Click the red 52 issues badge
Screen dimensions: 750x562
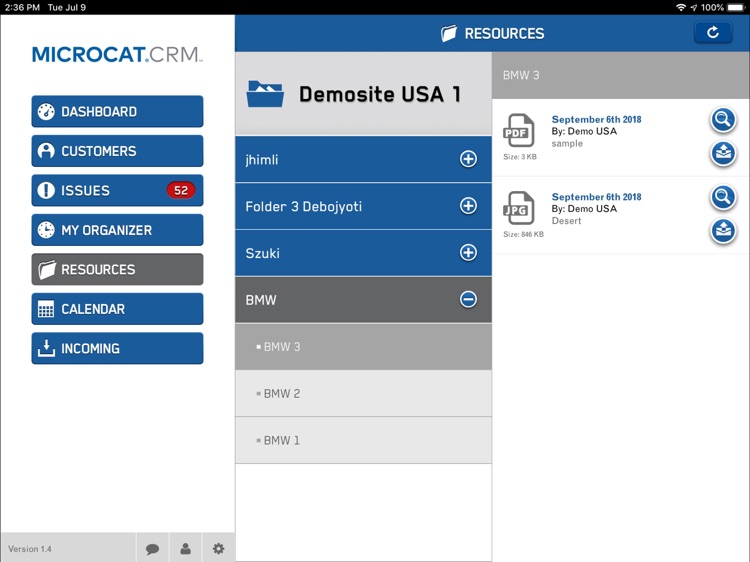pos(181,190)
